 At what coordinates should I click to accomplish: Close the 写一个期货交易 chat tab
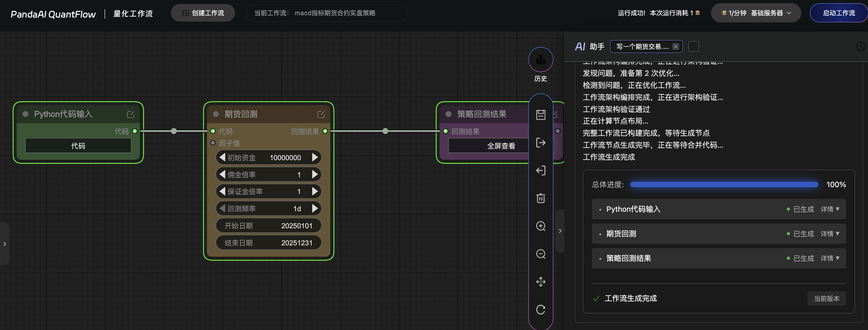pos(676,46)
